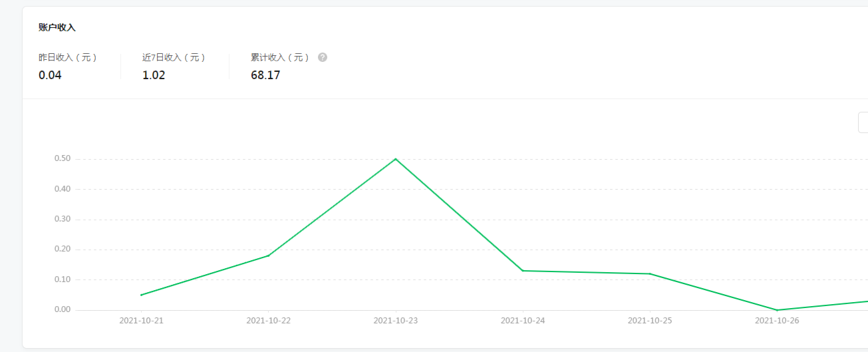Click the chart peak point on 2021-10-23
868x352 pixels.
[396, 159]
